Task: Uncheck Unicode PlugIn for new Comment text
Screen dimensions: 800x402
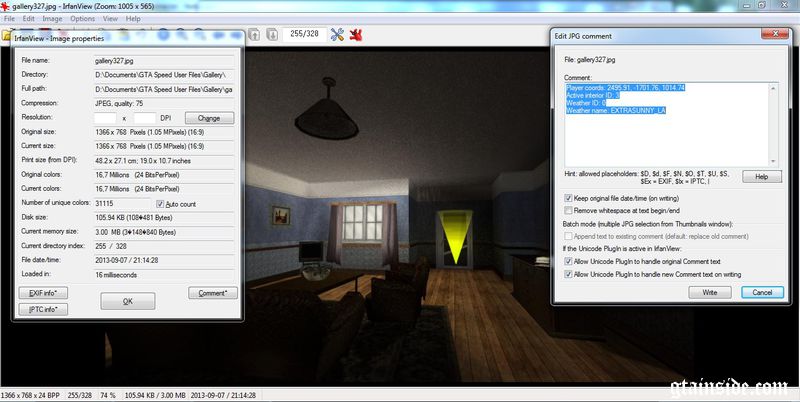Action: (x=568, y=273)
